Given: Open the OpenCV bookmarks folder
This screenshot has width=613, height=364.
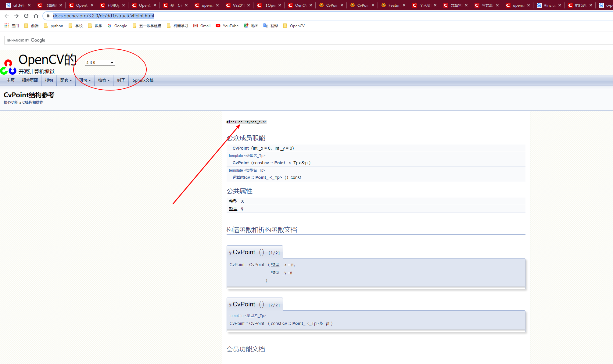Looking at the screenshot, I should 294,26.
